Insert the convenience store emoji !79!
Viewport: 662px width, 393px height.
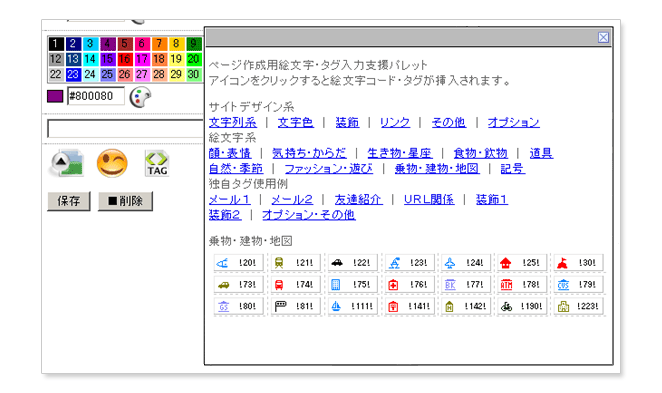[579, 285]
